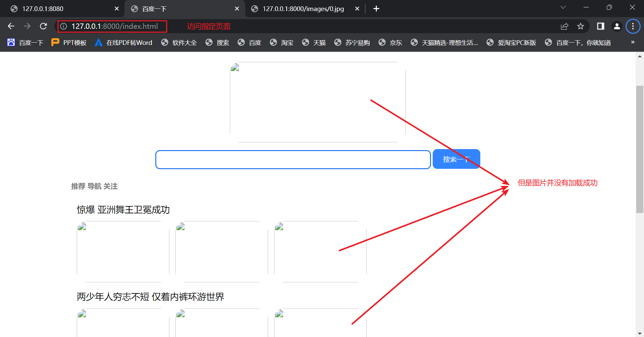Image resolution: width=644 pixels, height=337 pixels.
Task: Click the broken logo image at top
Action: (x=318, y=102)
